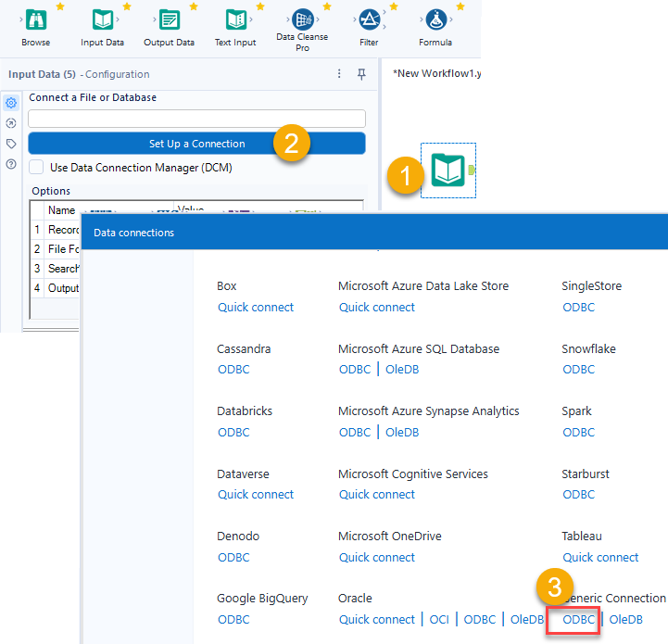
Task: Select options row 4 Output
Action: click(56, 288)
